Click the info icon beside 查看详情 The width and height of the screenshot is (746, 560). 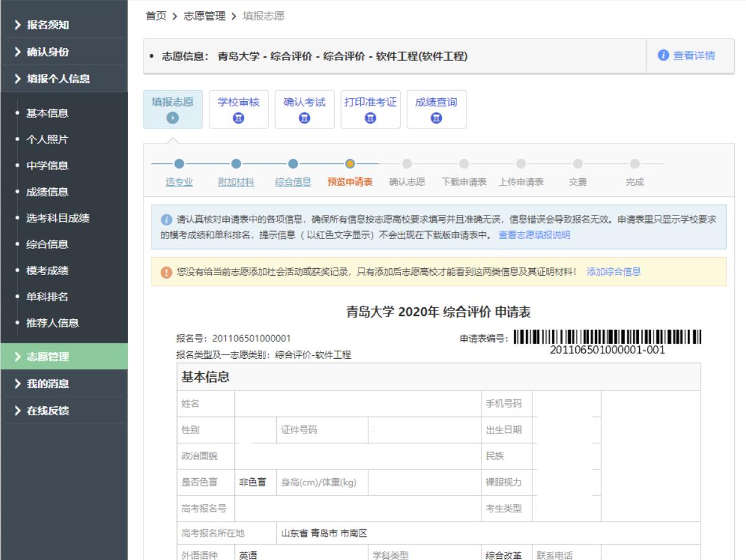pos(663,56)
